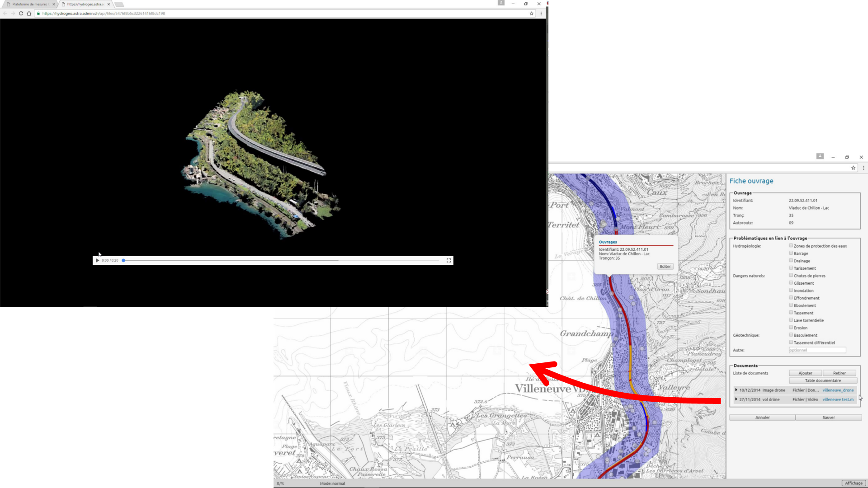The height and width of the screenshot is (488, 868).
Task: Enable the Eboulement option
Action: [791, 305]
